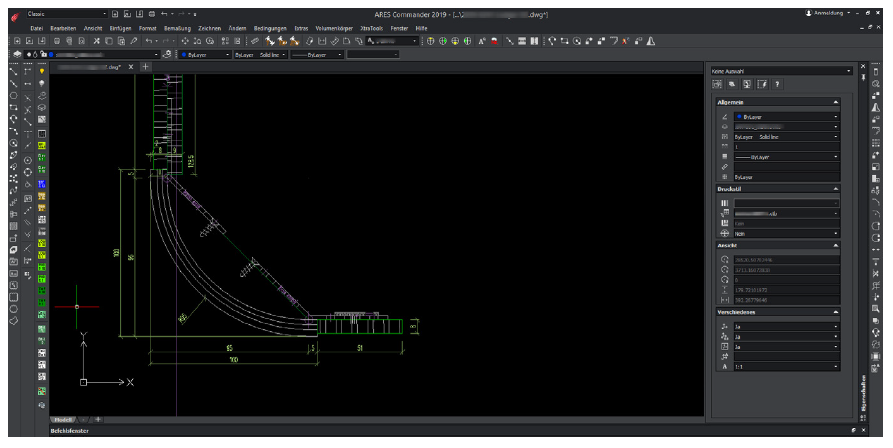Open the Layer manager icon

[18, 54]
